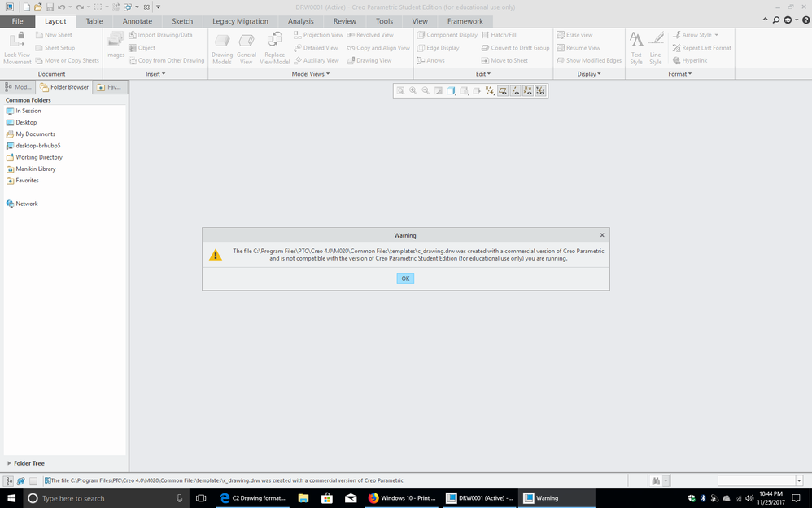812x508 pixels.
Task: Open the datum display filters icon
Action: pyautogui.click(x=490, y=90)
